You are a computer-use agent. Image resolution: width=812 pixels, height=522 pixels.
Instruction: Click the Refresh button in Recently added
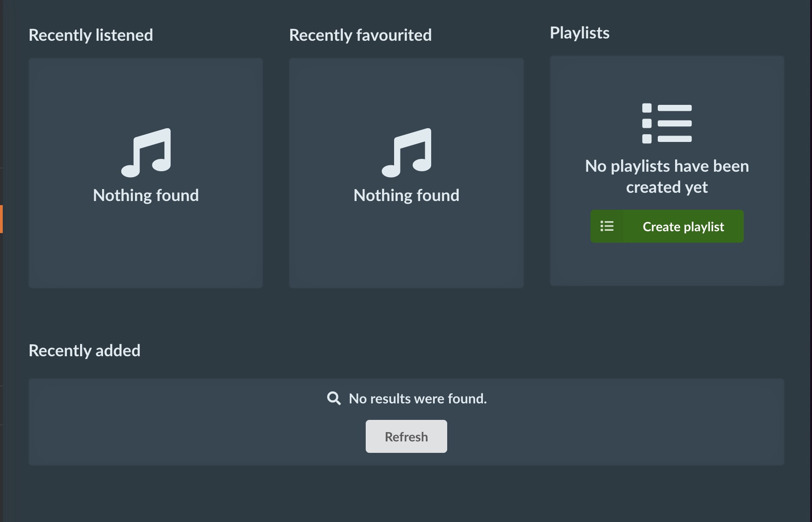pyautogui.click(x=406, y=436)
